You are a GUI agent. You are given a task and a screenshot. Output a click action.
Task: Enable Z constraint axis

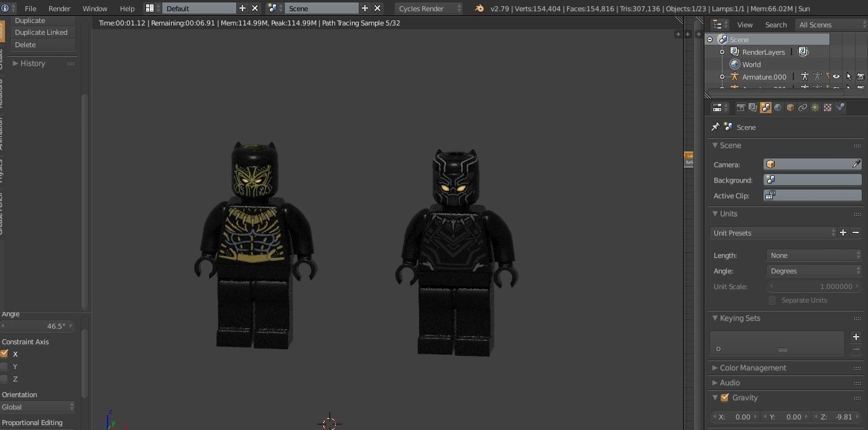click(4, 378)
